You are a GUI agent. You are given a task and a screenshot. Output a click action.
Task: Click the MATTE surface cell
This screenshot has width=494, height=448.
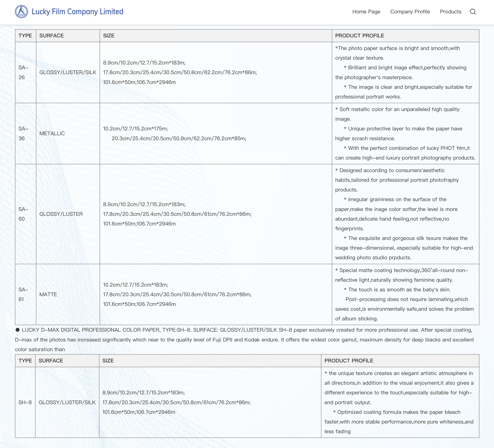68,294
